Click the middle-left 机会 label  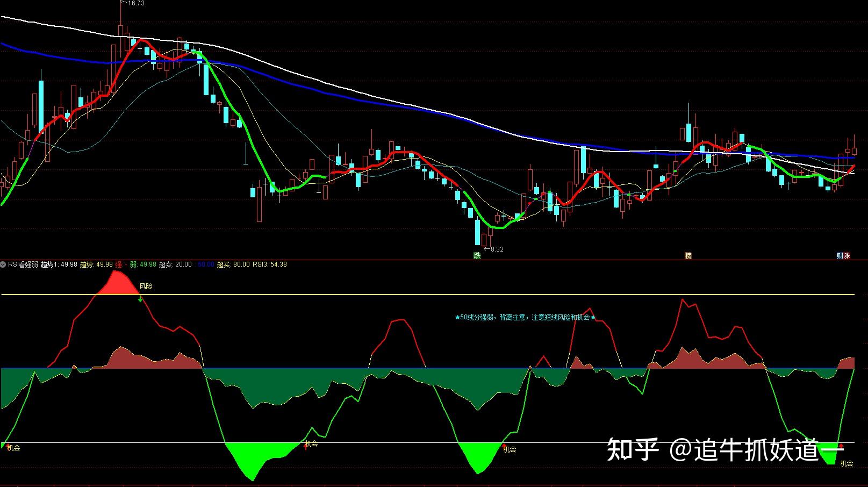pos(311,444)
